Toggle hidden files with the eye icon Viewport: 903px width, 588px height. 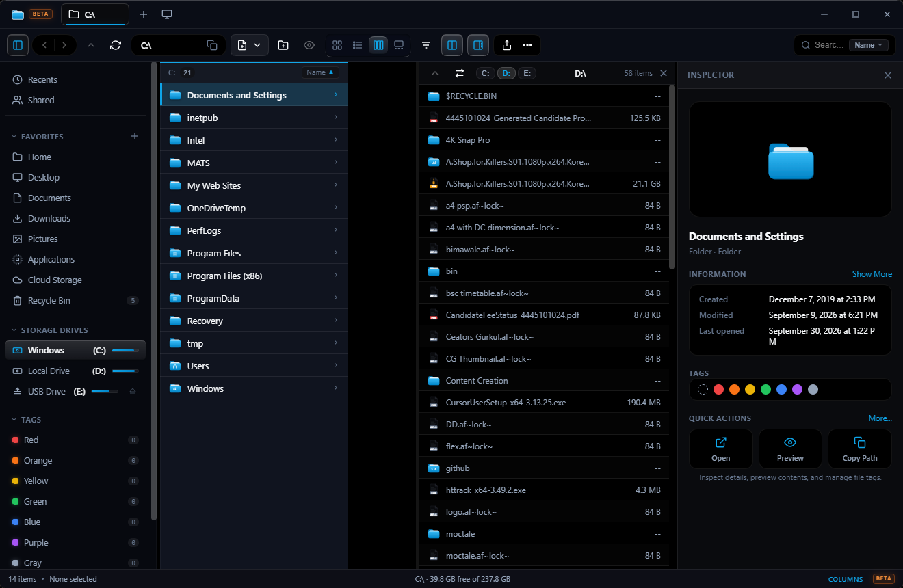click(309, 45)
